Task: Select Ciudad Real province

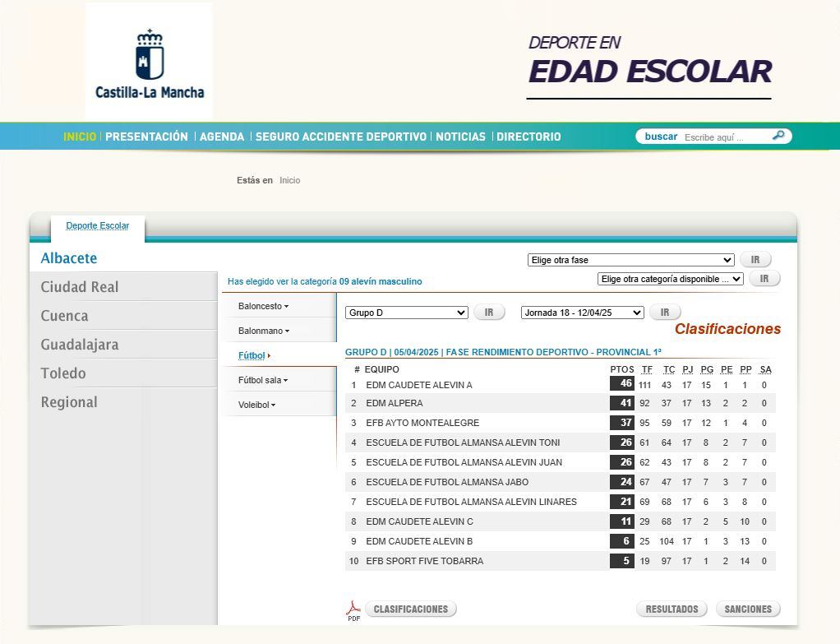Action: (80, 287)
